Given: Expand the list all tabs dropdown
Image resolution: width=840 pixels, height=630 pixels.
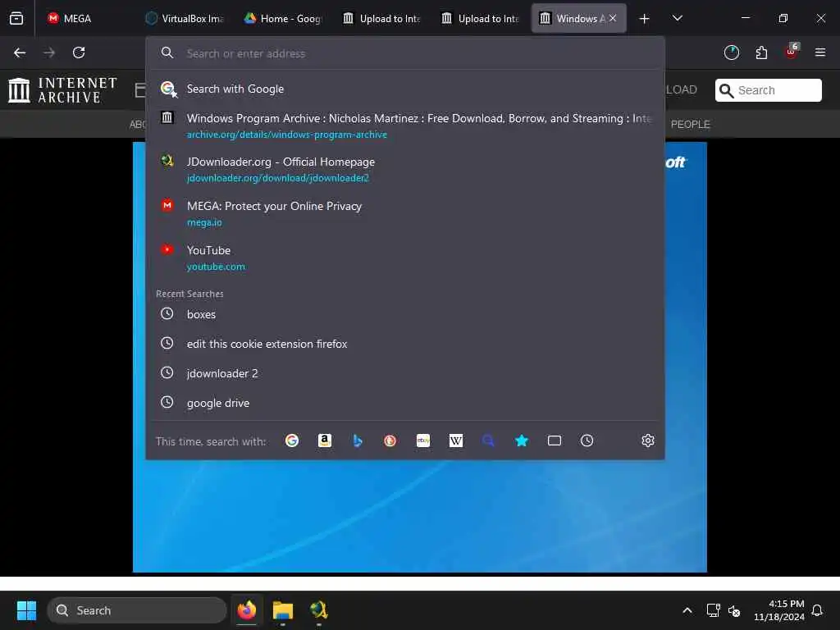Looking at the screenshot, I should pos(677,18).
